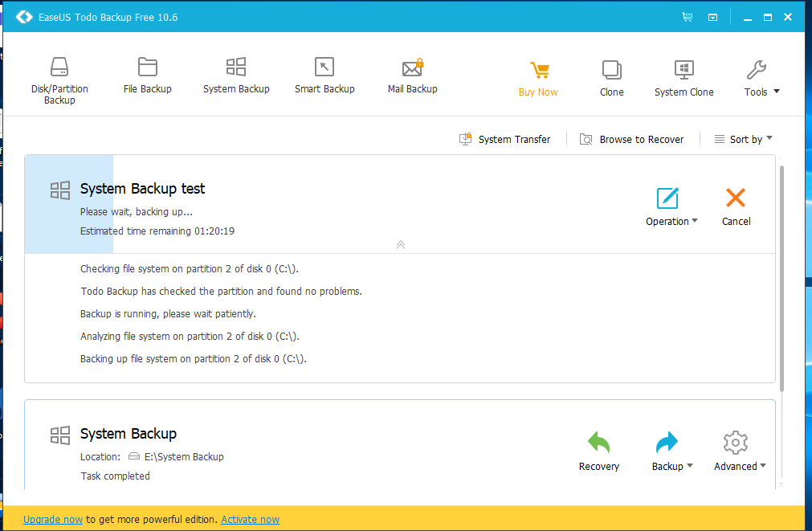Cancel the running System Backup test
Image resolution: width=812 pixels, height=531 pixels.
click(736, 206)
